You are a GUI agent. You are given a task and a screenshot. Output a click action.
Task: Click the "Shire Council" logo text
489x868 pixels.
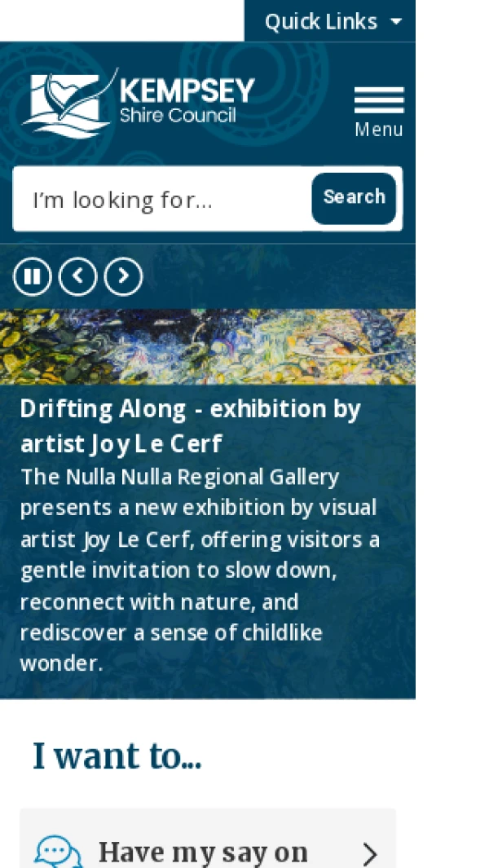(x=178, y=115)
